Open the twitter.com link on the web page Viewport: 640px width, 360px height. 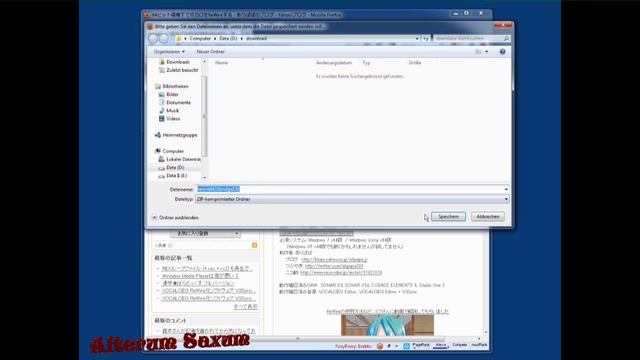(334, 266)
